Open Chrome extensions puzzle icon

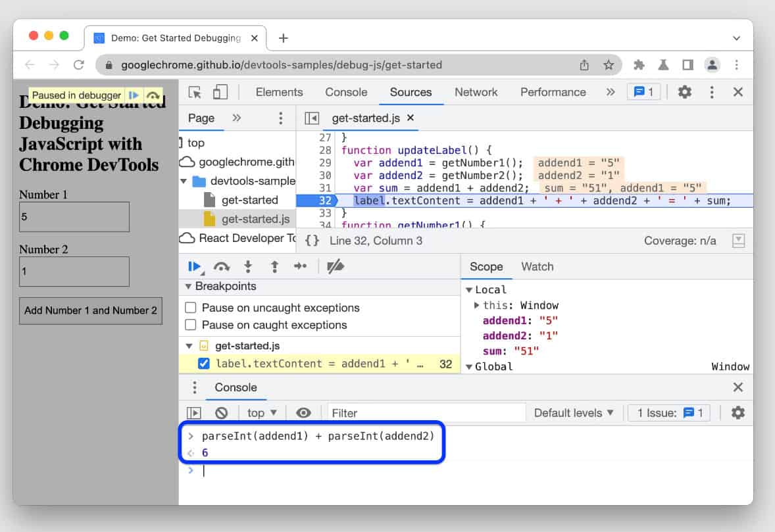(639, 64)
